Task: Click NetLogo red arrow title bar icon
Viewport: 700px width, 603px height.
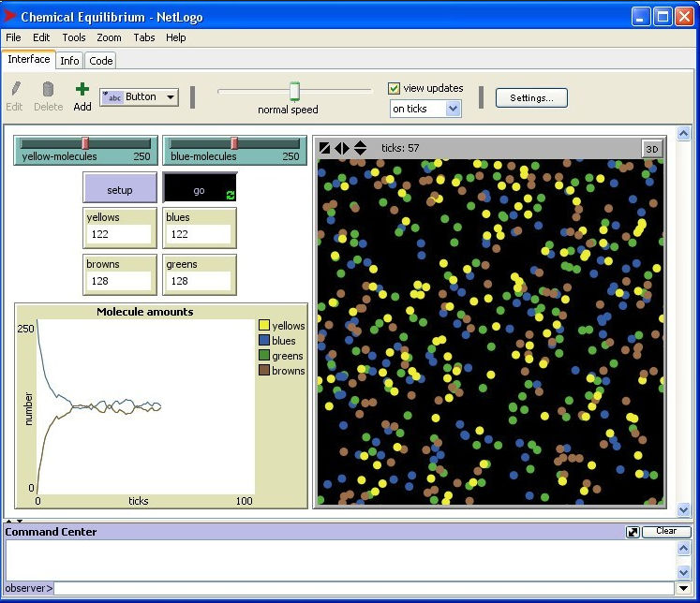Action: (9, 17)
